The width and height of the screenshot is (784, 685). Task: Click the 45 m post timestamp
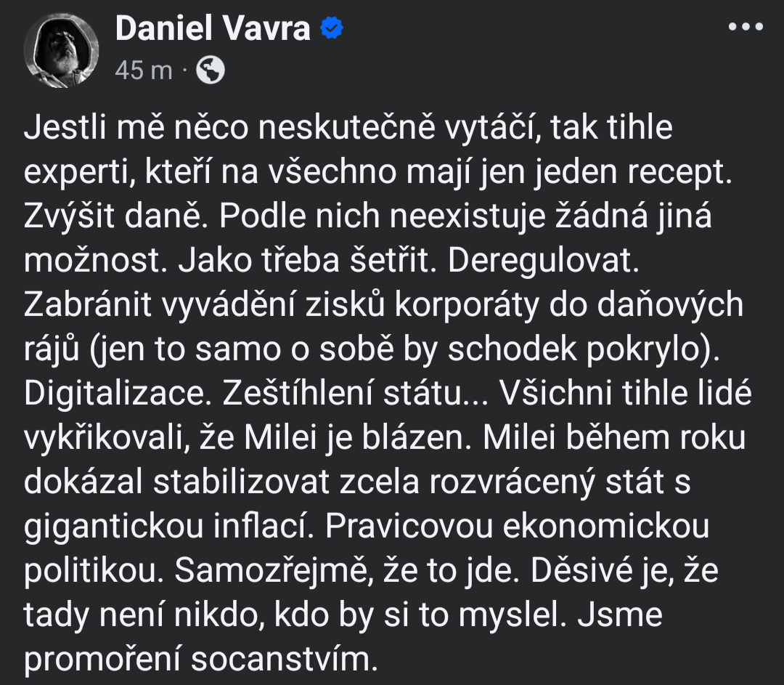click(x=144, y=70)
